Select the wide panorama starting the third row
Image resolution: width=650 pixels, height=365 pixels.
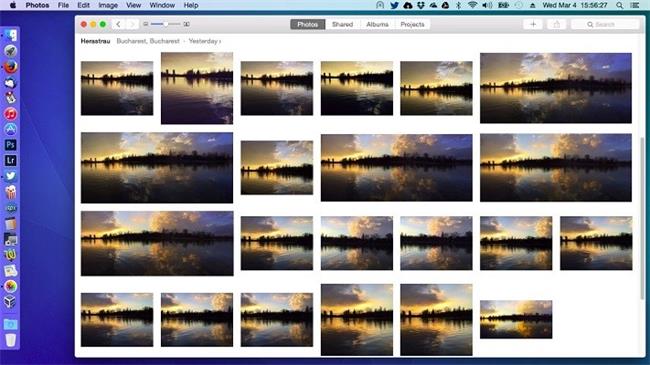tap(157, 243)
